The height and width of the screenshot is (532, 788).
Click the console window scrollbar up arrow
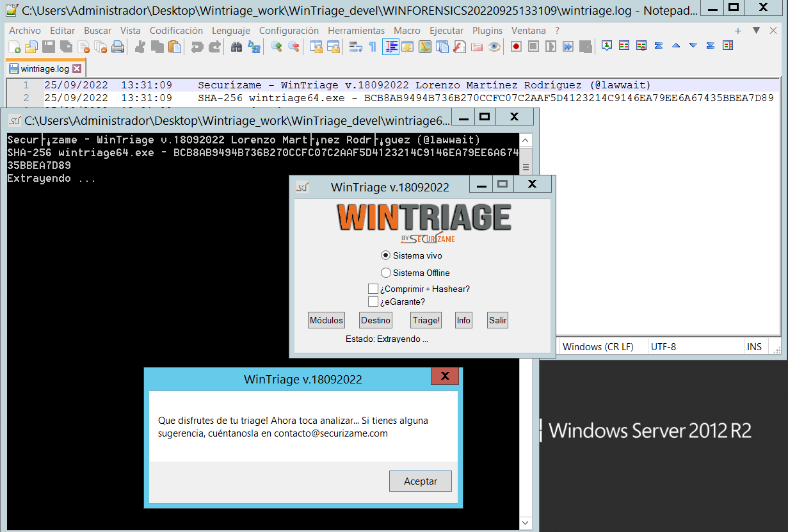pos(526,141)
